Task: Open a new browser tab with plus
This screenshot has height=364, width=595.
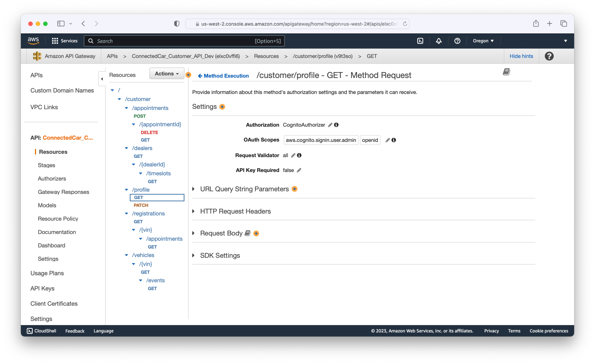Action: coord(550,24)
